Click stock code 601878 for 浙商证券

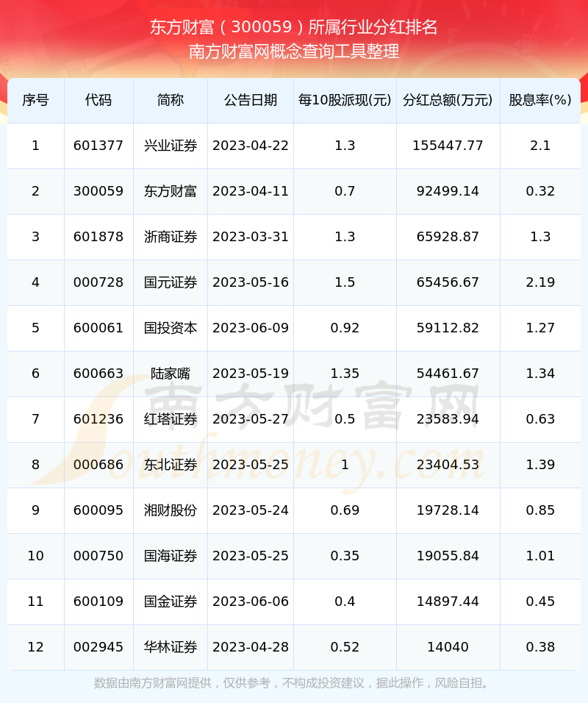(x=98, y=237)
